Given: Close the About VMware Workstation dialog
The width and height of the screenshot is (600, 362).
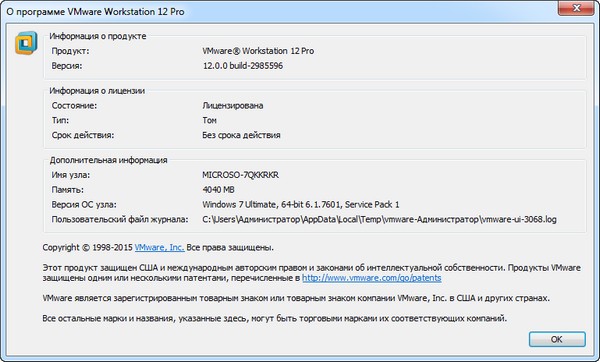Looking at the screenshot, I should coord(576,8).
